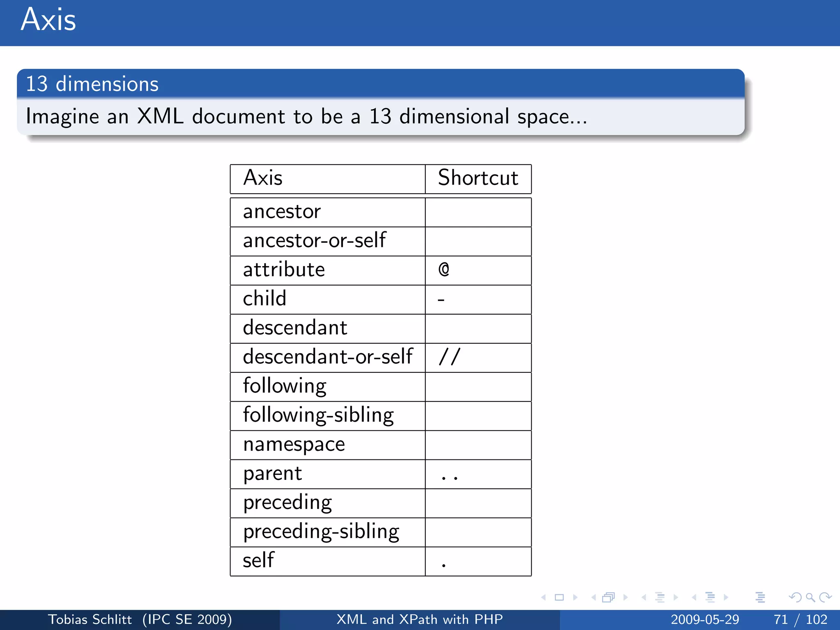Click the search magnifier icon
The height and width of the screenshot is (630, 840).
[x=810, y=598]
